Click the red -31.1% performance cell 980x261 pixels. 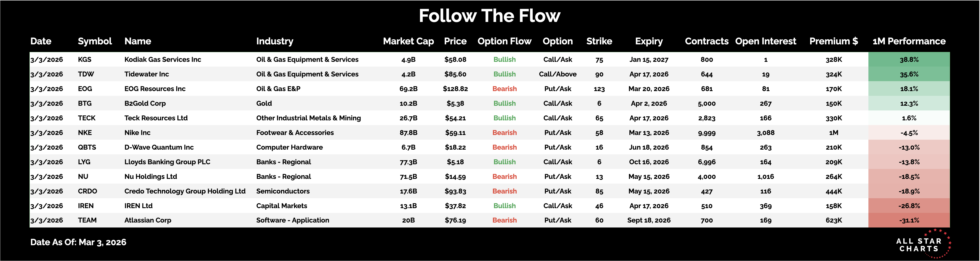[x=909, y=220]
